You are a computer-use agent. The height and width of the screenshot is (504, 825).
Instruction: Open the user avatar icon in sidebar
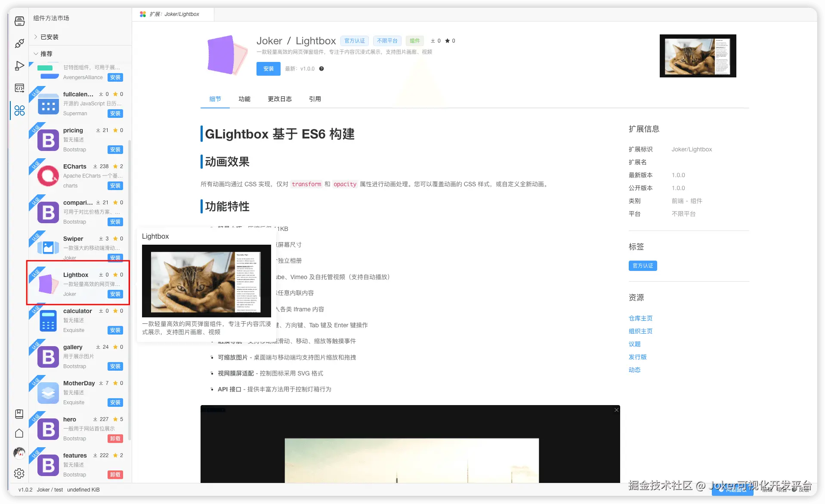click(19, 453)
